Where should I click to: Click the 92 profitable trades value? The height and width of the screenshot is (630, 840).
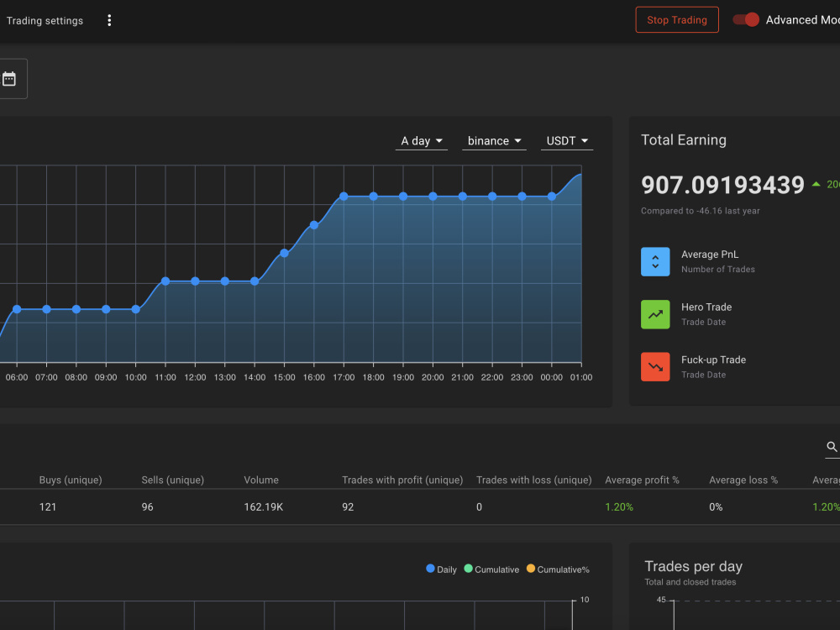(348, 507)
